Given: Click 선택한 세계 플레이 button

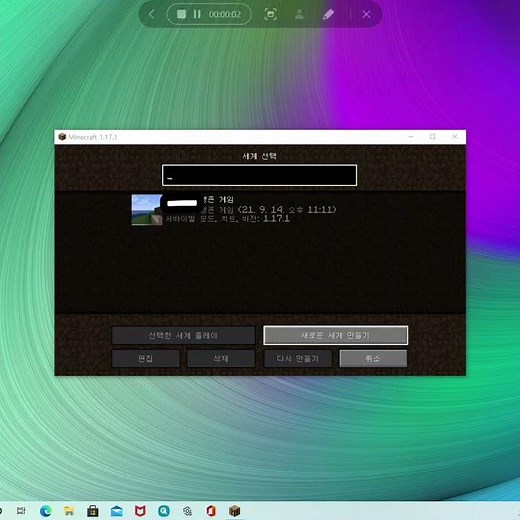Looking at the screenshot, I should pyautogui.click(x=183, y=335).
